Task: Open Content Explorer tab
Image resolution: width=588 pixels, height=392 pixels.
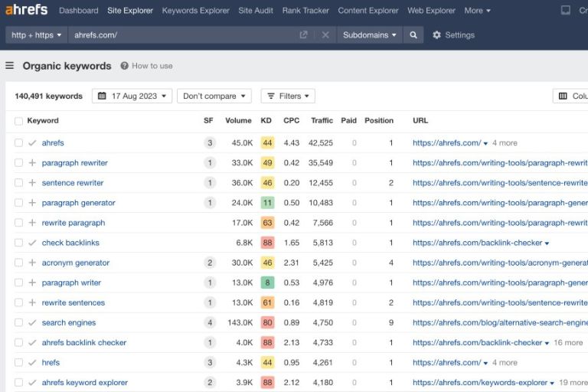Action: click(x=368, y=11)
